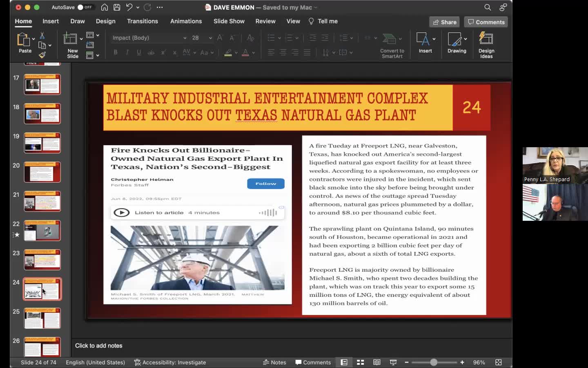Image resolution: width=588 pixels, height=368 pixels.
Task: Click English (United States) language indicator
Action: point(96,362)
